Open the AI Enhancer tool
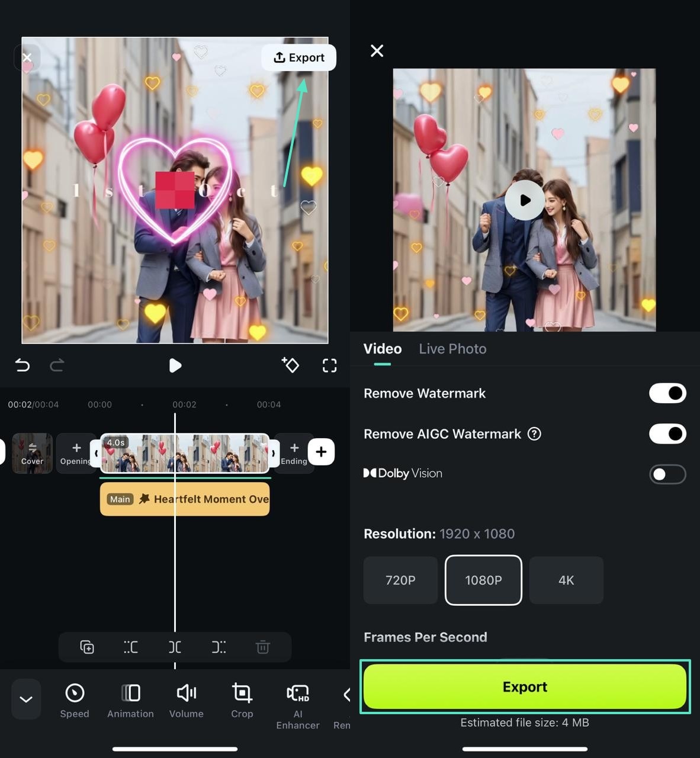The image size is (700, 758). [x=297, y=706]
